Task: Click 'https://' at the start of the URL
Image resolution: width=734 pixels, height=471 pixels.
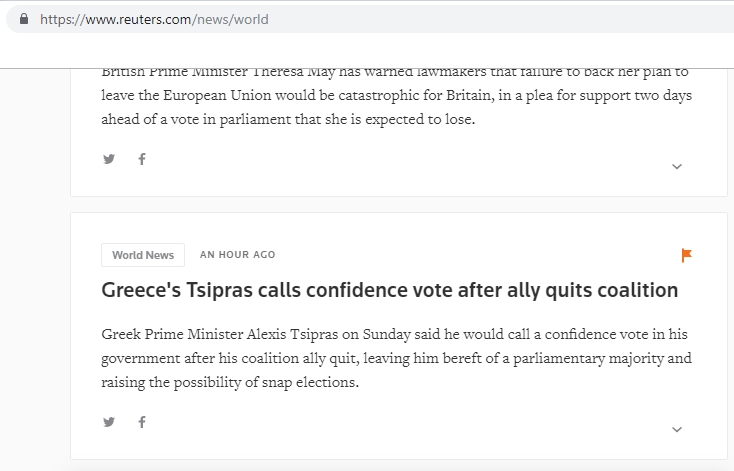Action: [55, 19]
